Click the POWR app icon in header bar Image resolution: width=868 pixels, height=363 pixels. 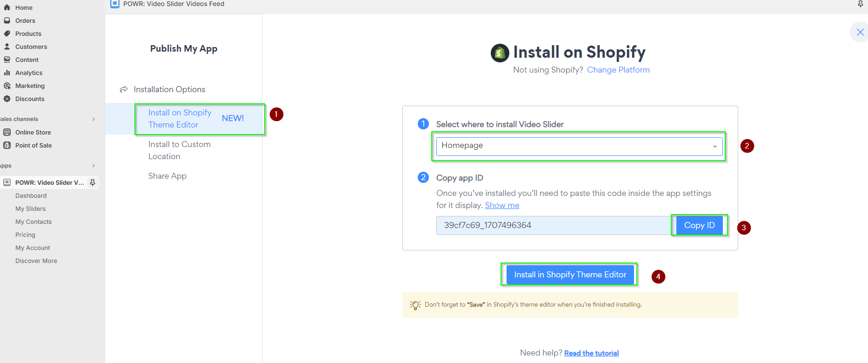pyautogui.click(x=115, y=4)
